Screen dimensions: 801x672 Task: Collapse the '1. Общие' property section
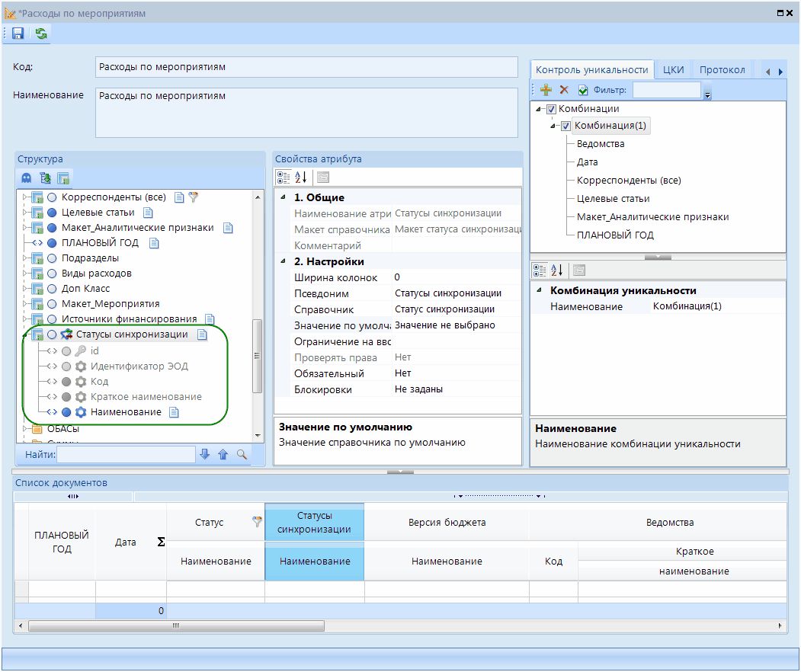[284, 197]
